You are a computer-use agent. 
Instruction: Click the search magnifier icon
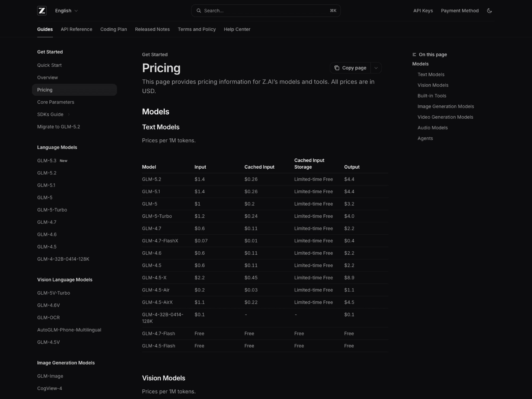(x=198, y=11)
